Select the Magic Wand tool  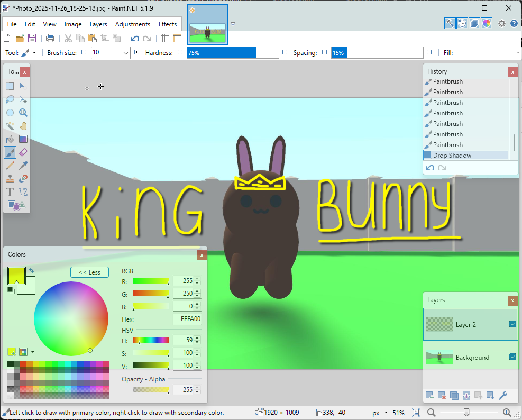point(10,126)
